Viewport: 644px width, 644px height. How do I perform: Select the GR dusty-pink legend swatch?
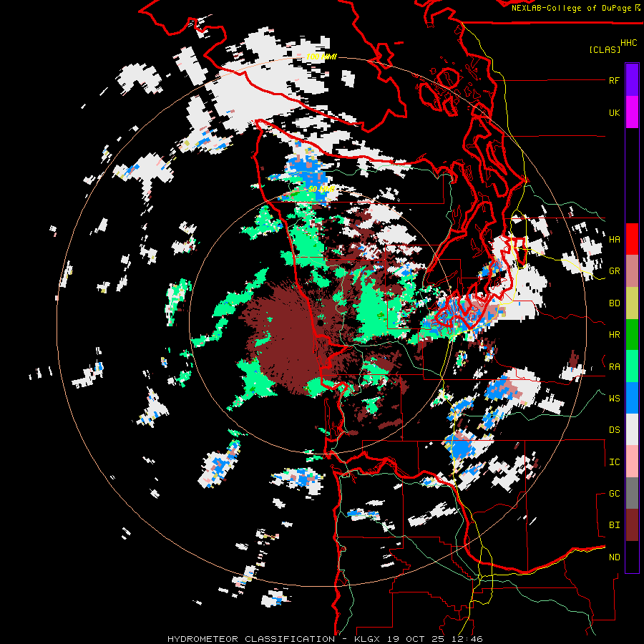(x=632, y=270)
